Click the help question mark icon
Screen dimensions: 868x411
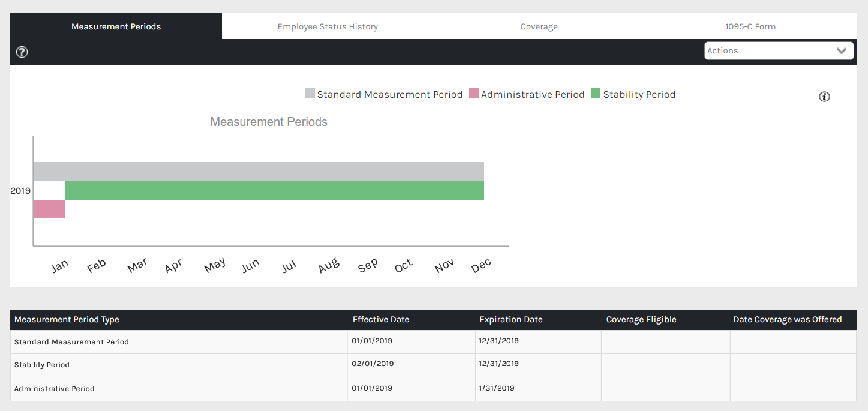point(22,52)
